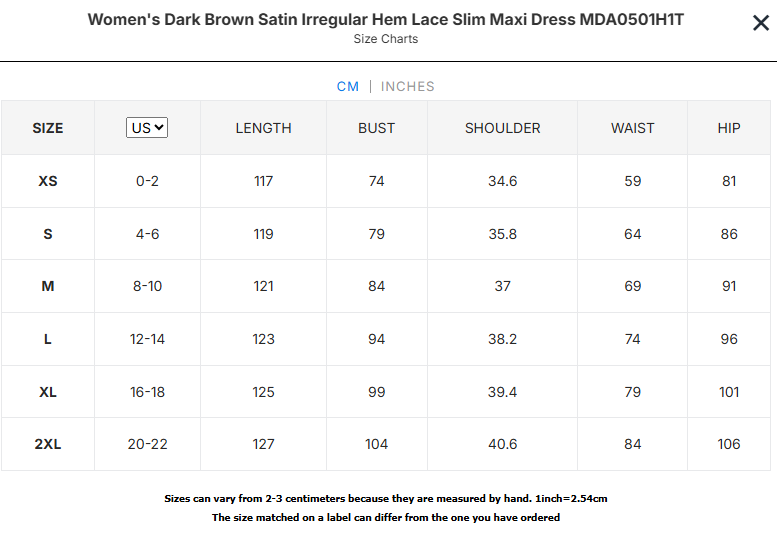Viewport: 777px width, 548px height.
Task: Select the 20-22 US size cell
Action: click(x=147, y=444)
